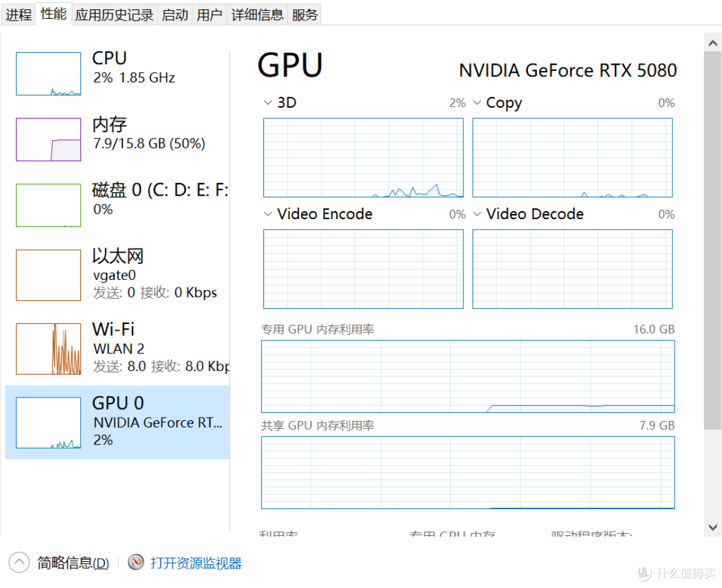Open the 应用历史记录 tab
The width and height of the screenshot is (722, 588).
point(114,15)
